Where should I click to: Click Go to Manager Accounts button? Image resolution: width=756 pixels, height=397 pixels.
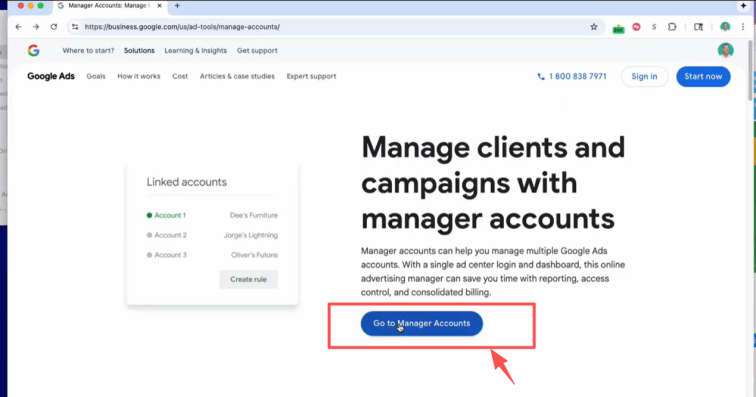click(421, 323)
